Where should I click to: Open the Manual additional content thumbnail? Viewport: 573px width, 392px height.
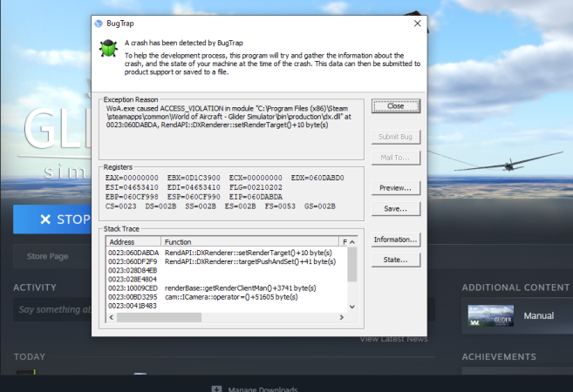pos(491,315)
